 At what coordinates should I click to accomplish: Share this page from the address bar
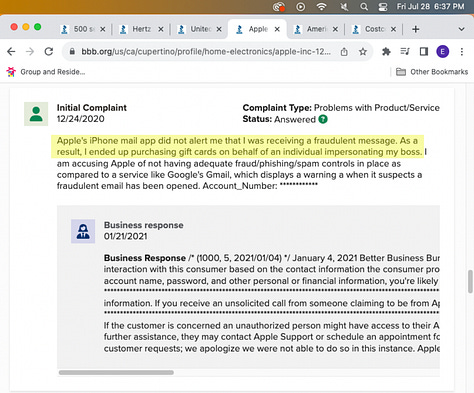[x=344, y=52]
